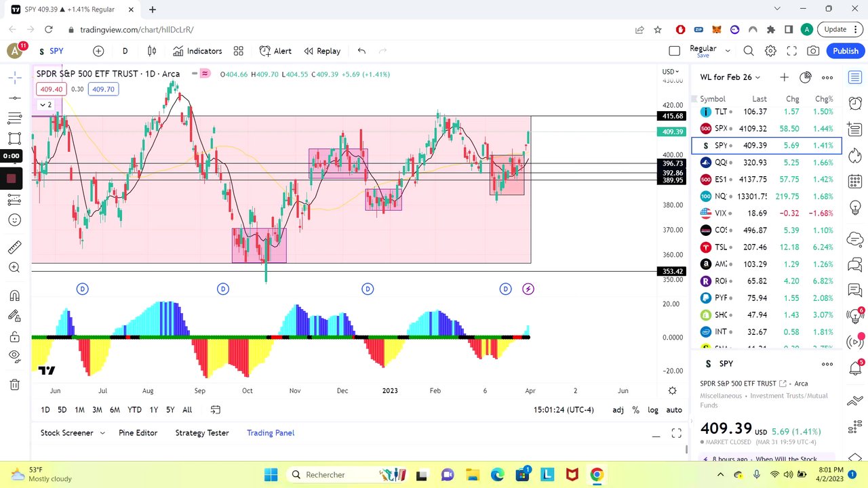Viewport: 868px width, 488px height.
Task: Click the 409.70 buy price button
Action: (104, 89)
